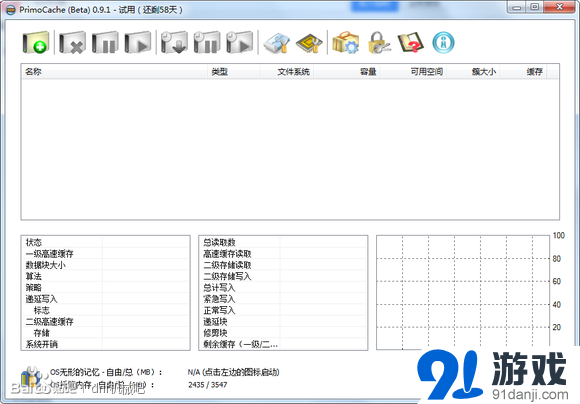
Task: Open the help book icon
Action: click(x=411, y=43)
